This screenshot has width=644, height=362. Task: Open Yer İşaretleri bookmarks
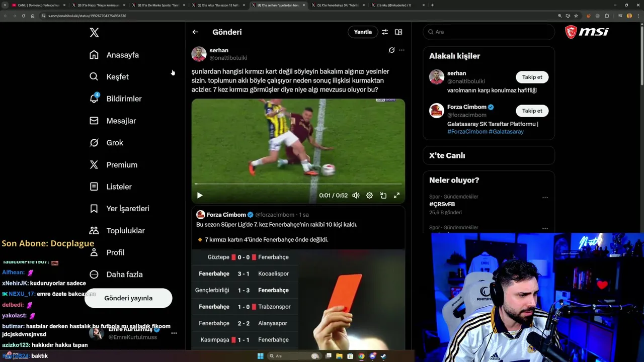(x=119, y=209)
